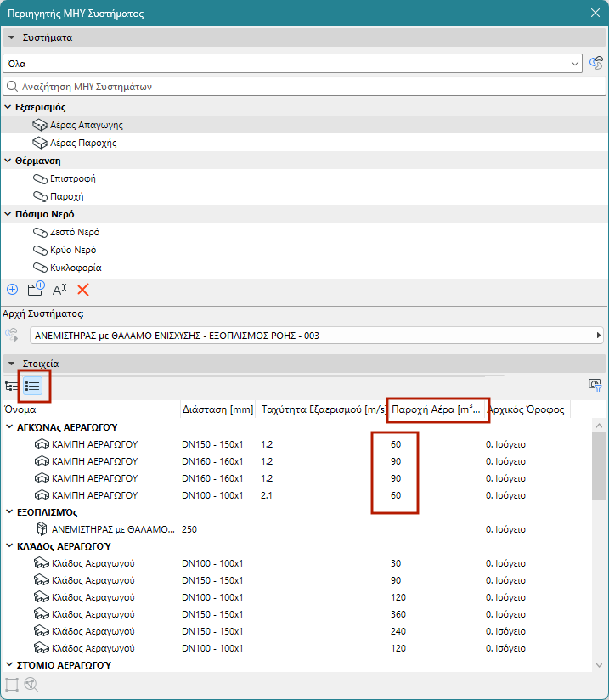Switch the elements list to flat list view

(x=32, y=386)
